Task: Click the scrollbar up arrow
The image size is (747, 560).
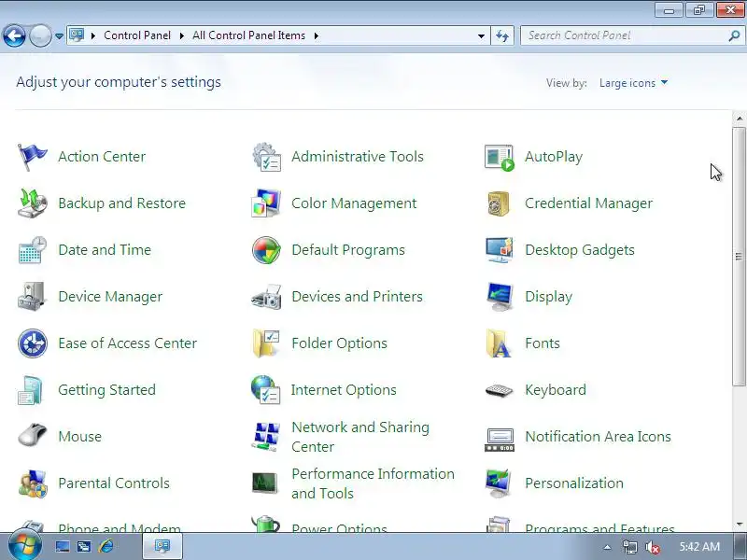Action: pyautogui.click(x=740, y=119)
